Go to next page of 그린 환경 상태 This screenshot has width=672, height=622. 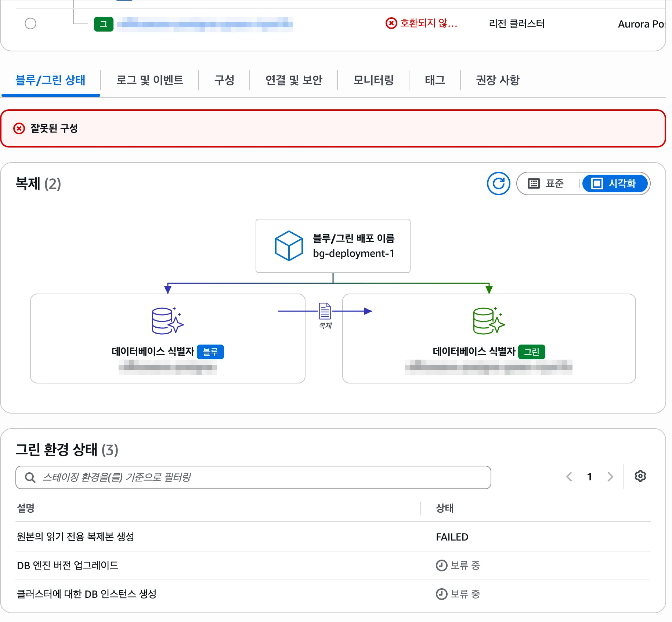click(610, 477)
